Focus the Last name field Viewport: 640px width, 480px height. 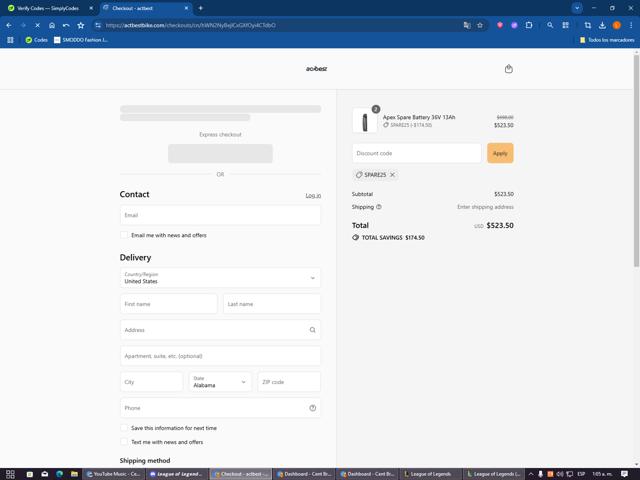272,304
